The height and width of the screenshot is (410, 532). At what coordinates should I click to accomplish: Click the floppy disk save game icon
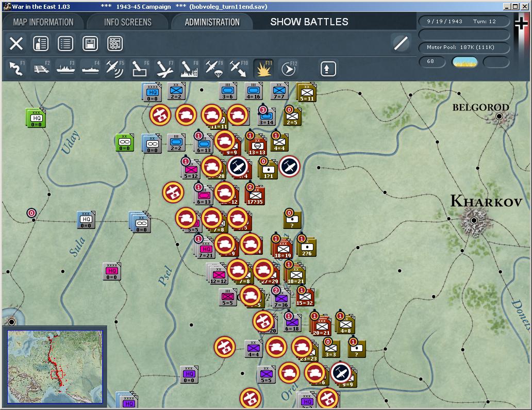coord(90,43)
